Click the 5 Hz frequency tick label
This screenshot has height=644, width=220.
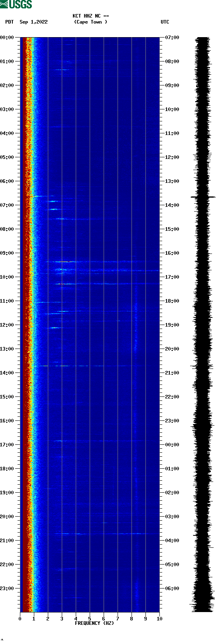click(90, 619)
